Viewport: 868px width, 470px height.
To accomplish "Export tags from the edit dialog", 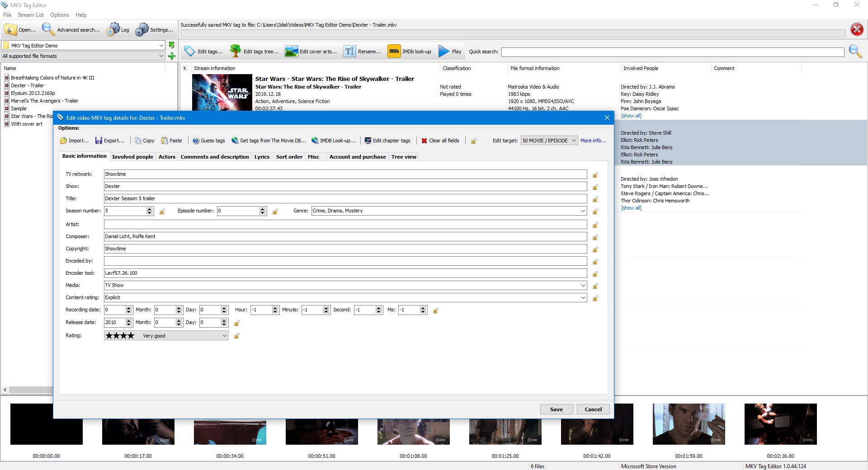I will coord(110,141).
